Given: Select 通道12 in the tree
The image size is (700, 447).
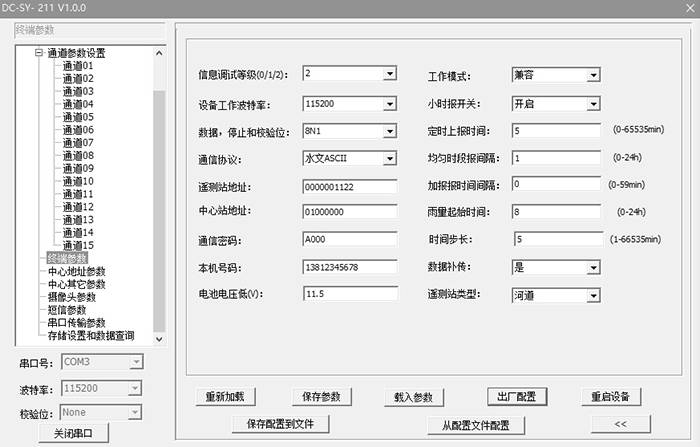Looking at the screenshot, I should pyautogui.click(x=78, y=207).
